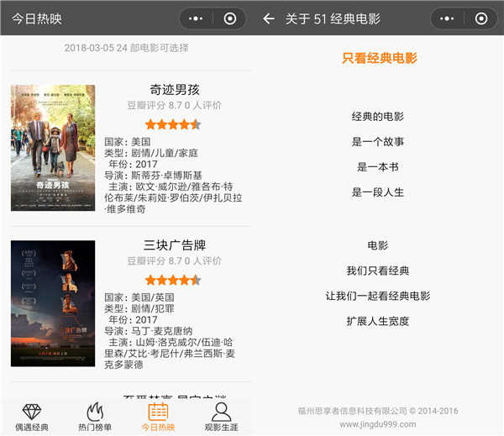
Task: Select the 今日热映 calendar icon
Action: [158, 411]
